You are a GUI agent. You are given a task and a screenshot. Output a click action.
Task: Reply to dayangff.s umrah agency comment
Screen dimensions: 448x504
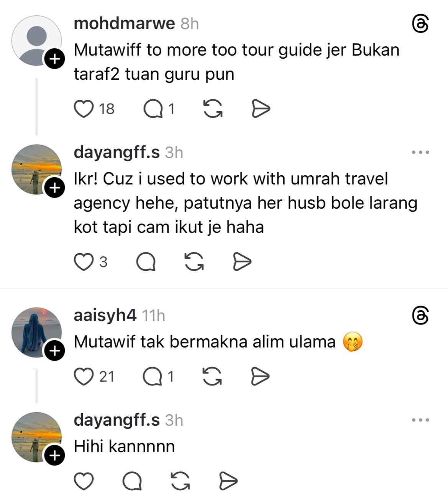tap(146, 262)
